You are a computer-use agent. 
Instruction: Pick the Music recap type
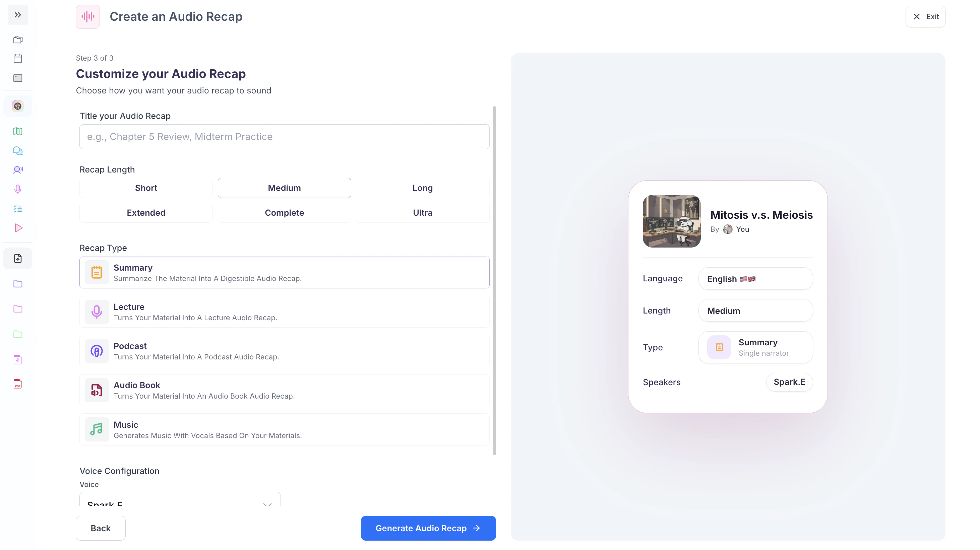[284, 429]
